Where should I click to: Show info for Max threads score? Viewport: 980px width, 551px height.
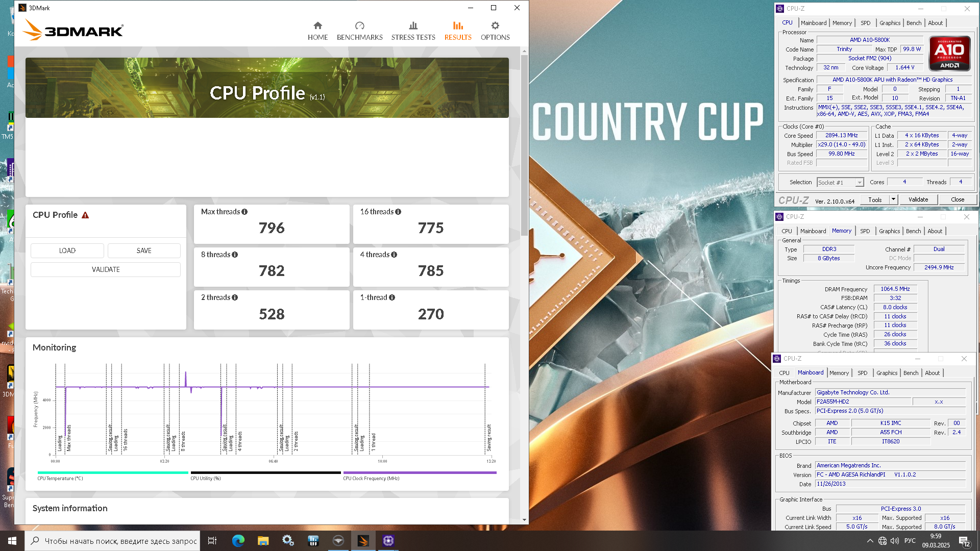tap(244, 212)
